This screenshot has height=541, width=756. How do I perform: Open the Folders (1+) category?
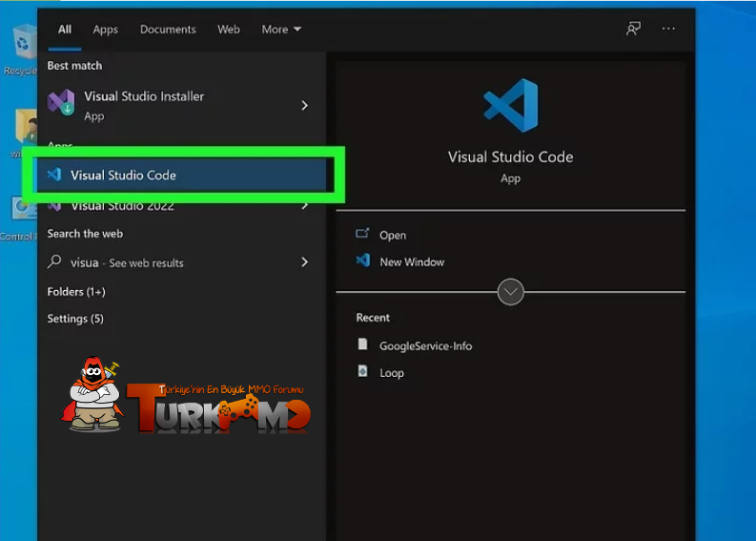click(x=76, y=292)
